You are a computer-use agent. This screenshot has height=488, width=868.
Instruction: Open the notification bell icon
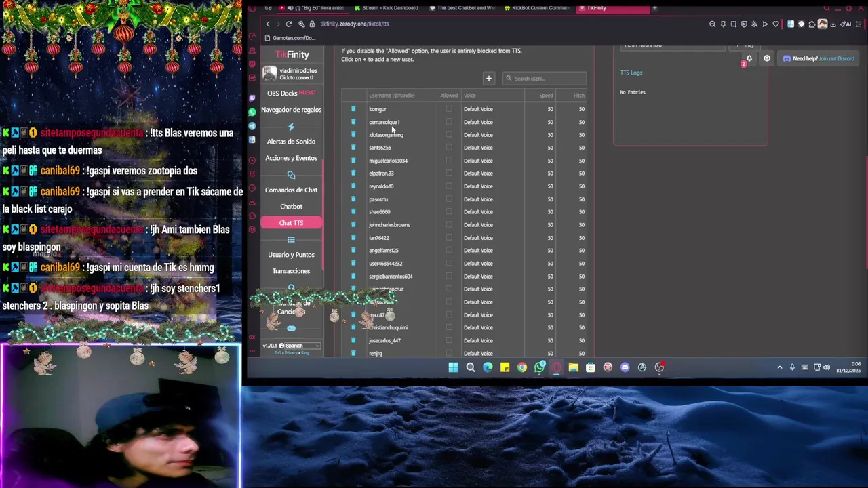749,58
